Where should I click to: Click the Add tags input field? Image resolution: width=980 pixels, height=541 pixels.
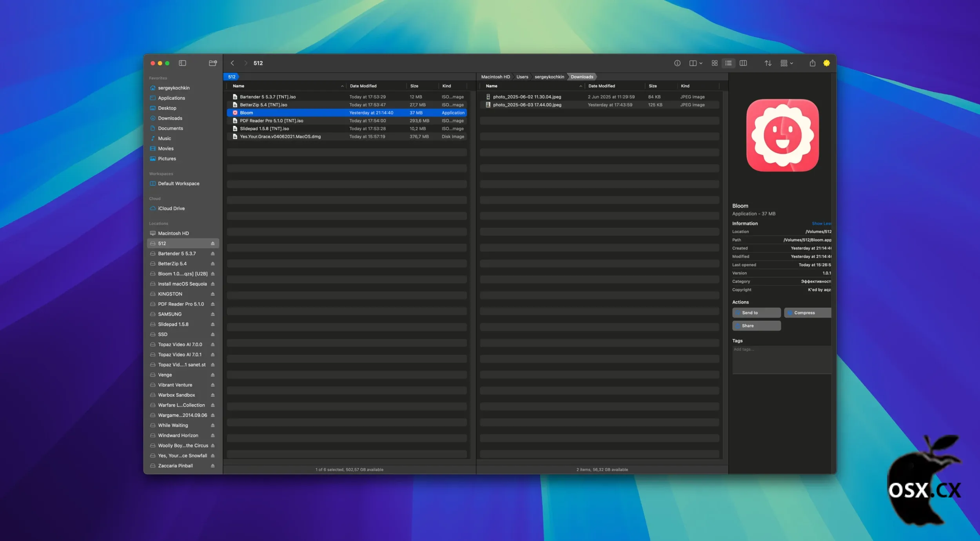point(782,360)
